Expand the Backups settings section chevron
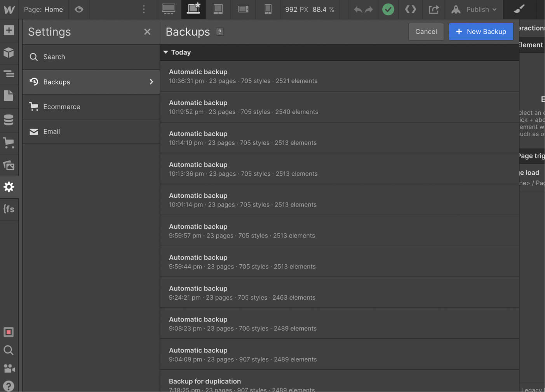 point(151,82)
